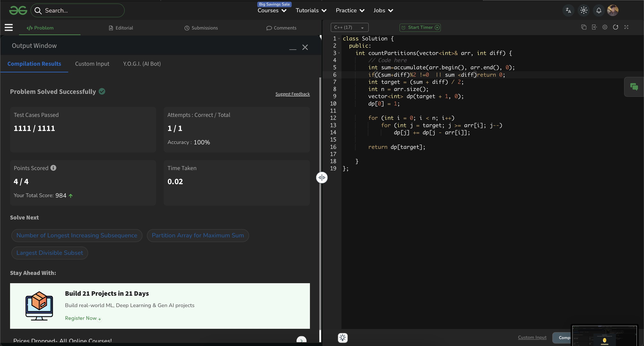Click the language translate icon

[x=568, y=11]
